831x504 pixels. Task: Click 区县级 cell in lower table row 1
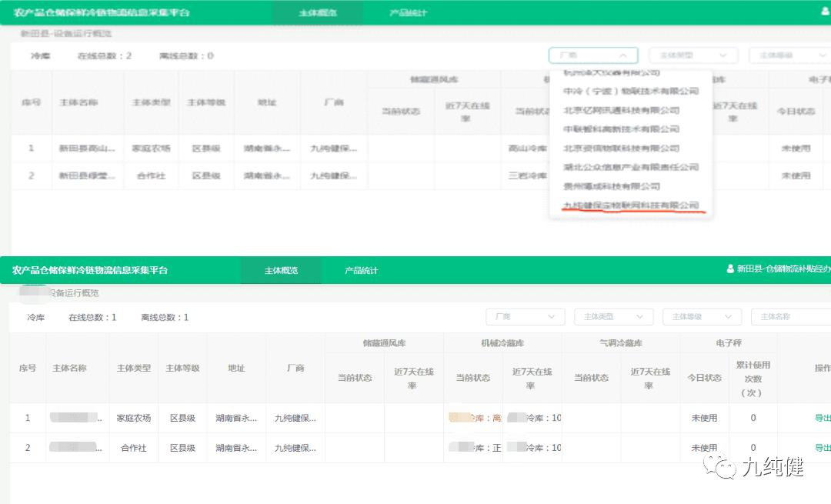pyautogui.click(x=182, y=418)
